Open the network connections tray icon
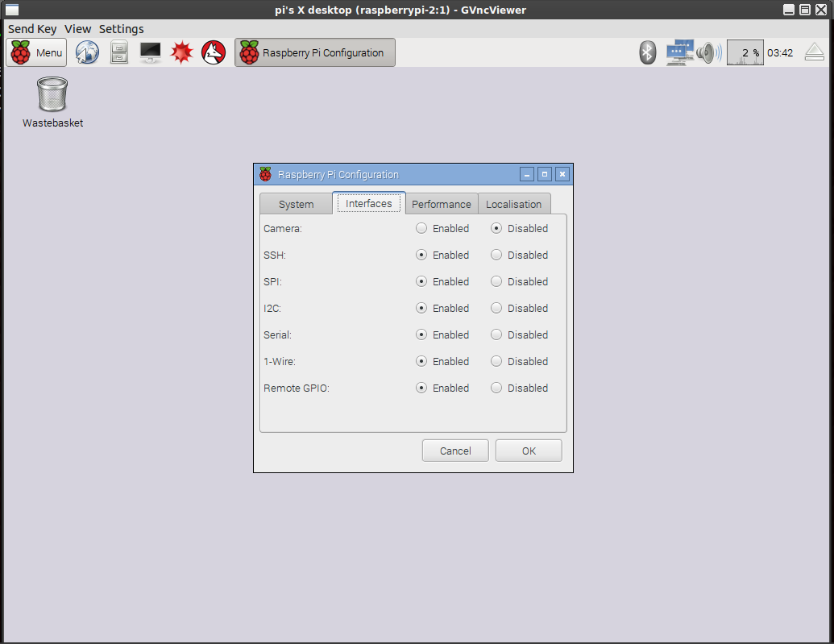 pyautogui.click(x=680, y=52)
